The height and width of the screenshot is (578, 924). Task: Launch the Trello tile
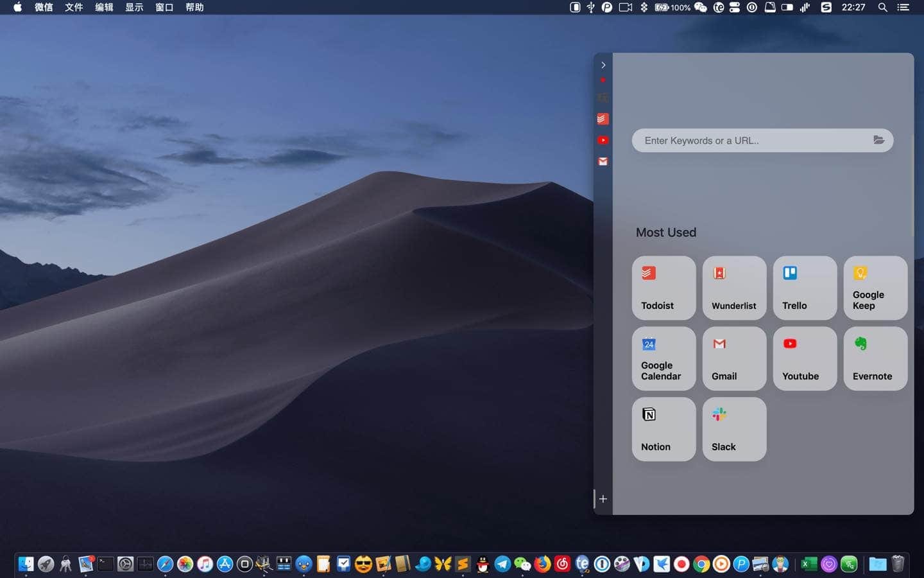coord(805,288)
